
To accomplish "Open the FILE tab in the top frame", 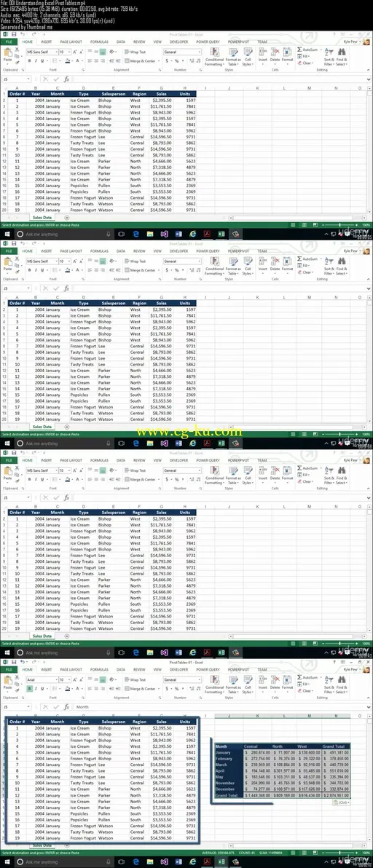I will point(8,42).
